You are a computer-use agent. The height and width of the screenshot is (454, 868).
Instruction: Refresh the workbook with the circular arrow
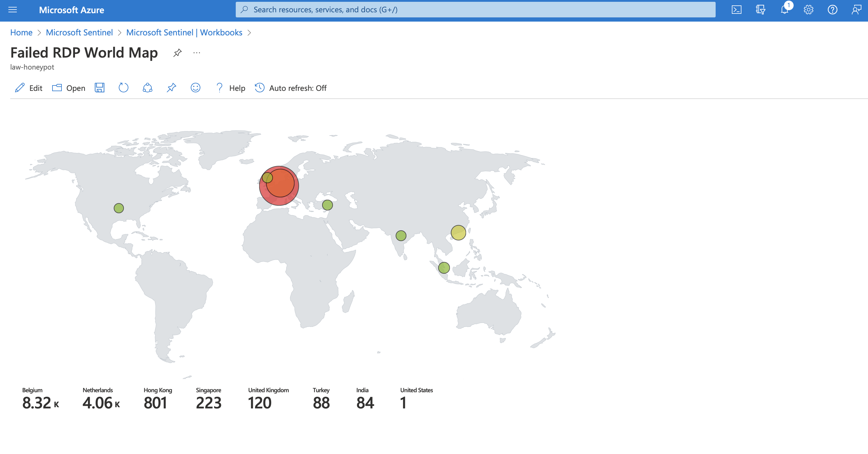[123, 88]
